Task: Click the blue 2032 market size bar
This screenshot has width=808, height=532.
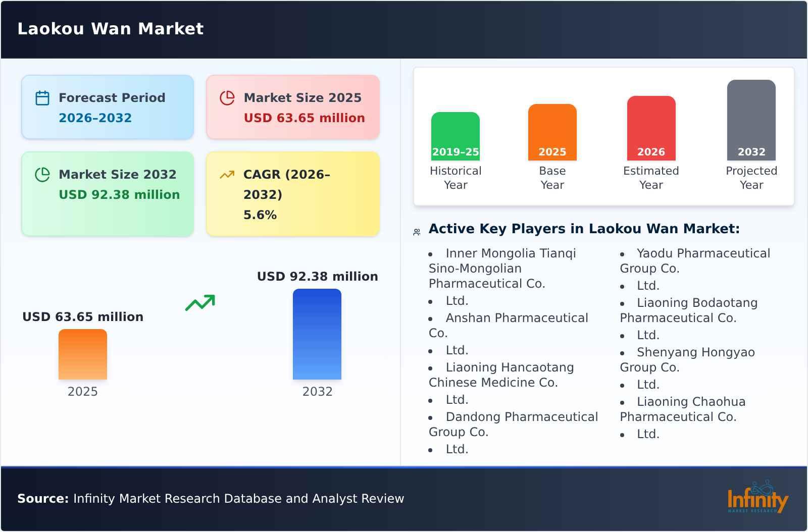Action: pos(317,334)
